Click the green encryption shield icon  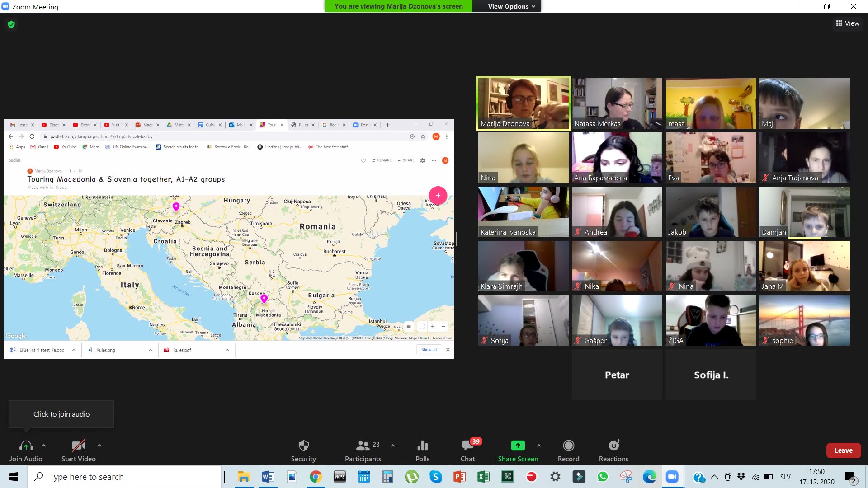pyautogui.click(x=11, y=24)
